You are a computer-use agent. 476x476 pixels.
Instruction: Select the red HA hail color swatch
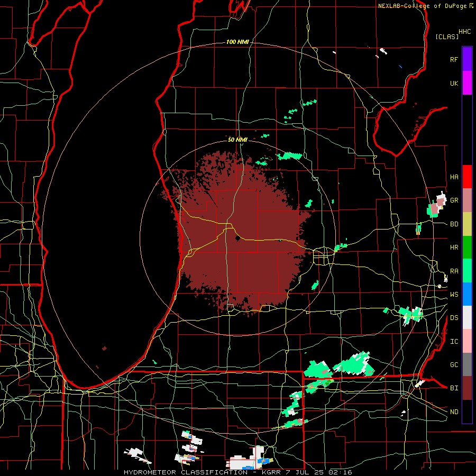[467, 177]
